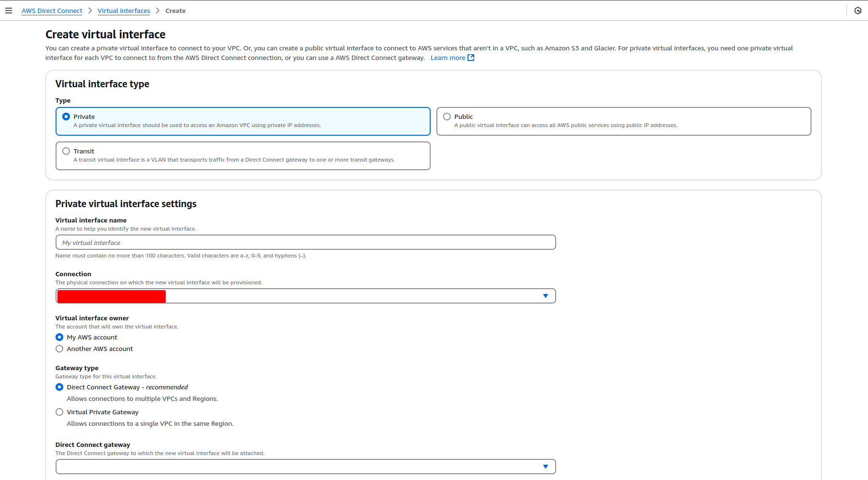
Task: Select the Public interface type
Action: [624, 121]
